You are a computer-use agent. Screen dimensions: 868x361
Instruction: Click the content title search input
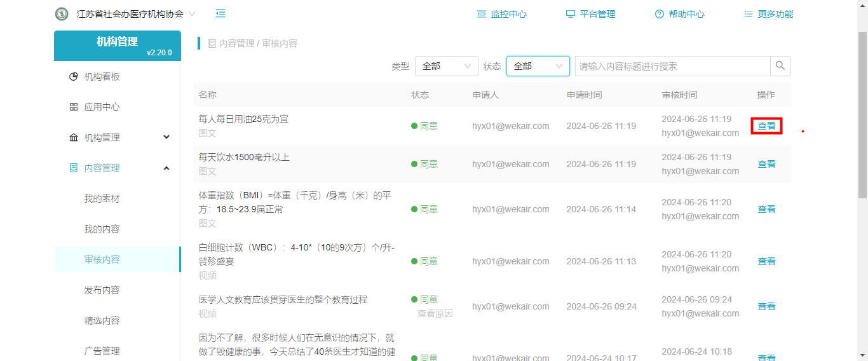pos(673,66)
